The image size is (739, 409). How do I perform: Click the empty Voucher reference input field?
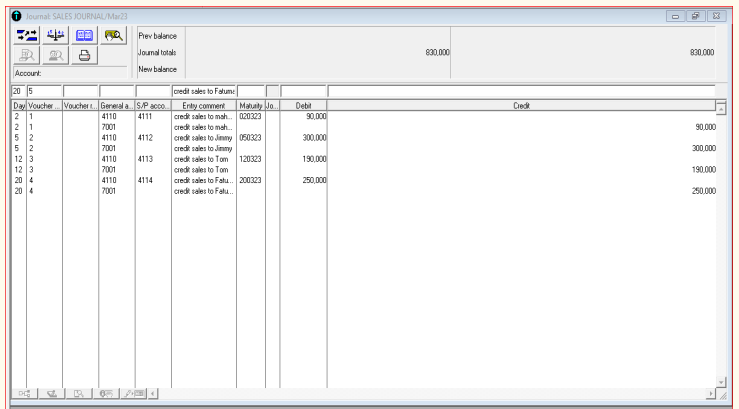[x=81, y=91]
